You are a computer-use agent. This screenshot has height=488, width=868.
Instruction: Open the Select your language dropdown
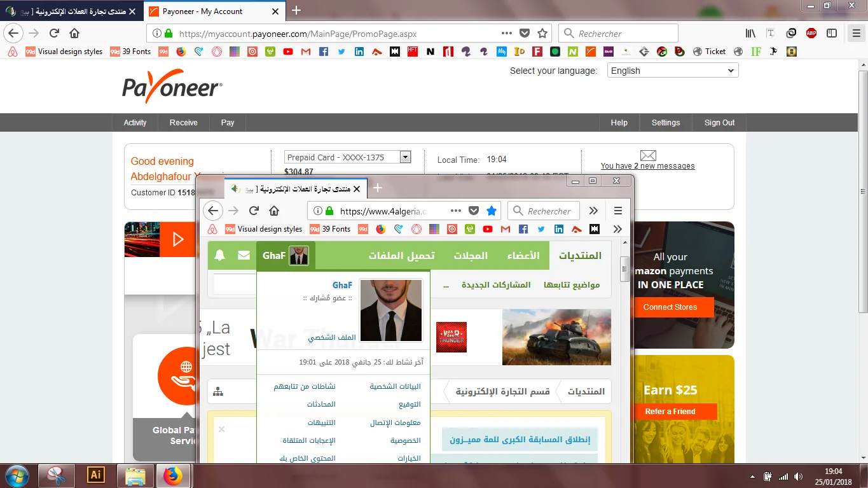[672, 71]
